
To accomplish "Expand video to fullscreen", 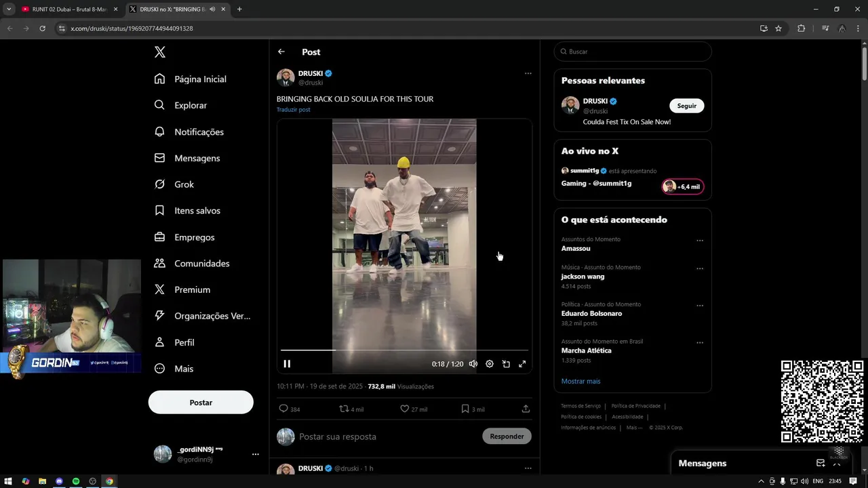I will 522,364.
